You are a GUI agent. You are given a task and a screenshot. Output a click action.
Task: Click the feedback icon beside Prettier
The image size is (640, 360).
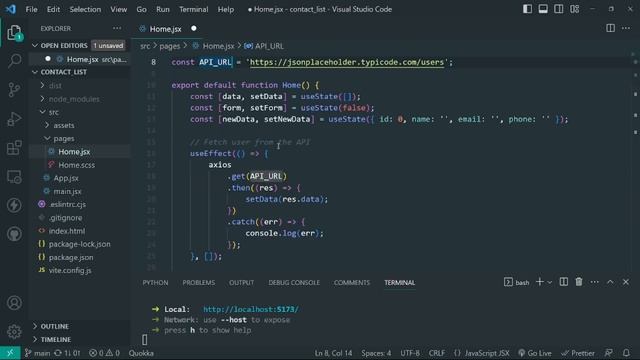(609, 353)
